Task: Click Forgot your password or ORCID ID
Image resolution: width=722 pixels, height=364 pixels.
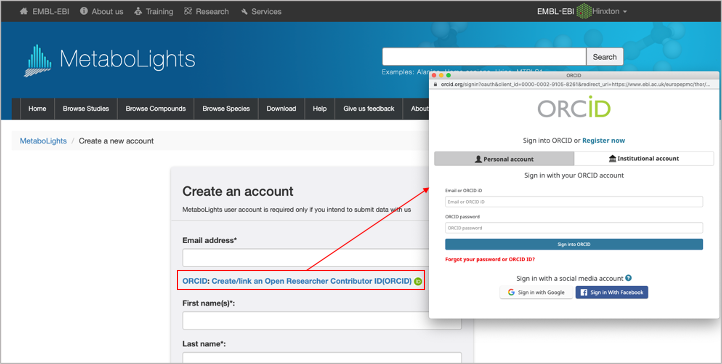Action: 490,260
